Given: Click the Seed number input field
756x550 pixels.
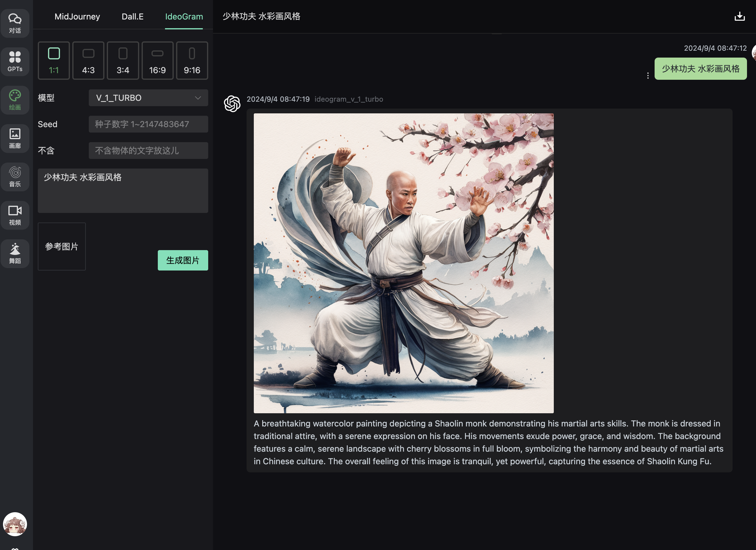Looking at the screenshot, I should click(x=148, y=124).
